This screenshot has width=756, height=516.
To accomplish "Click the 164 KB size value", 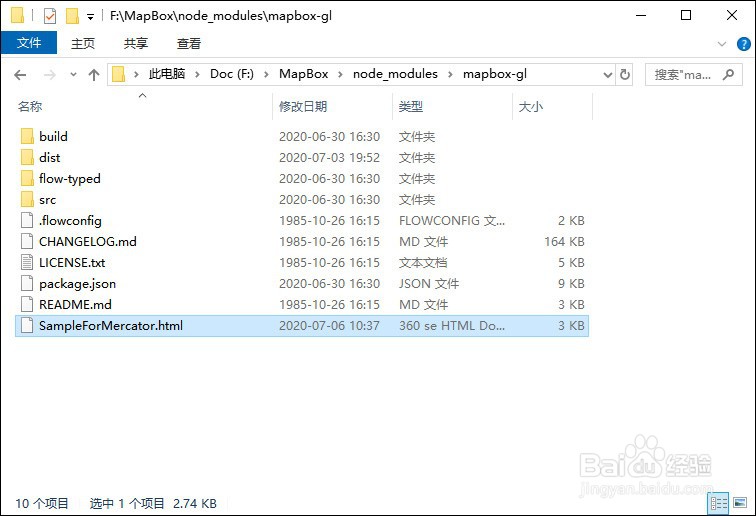I will click(x=564, y=242).
